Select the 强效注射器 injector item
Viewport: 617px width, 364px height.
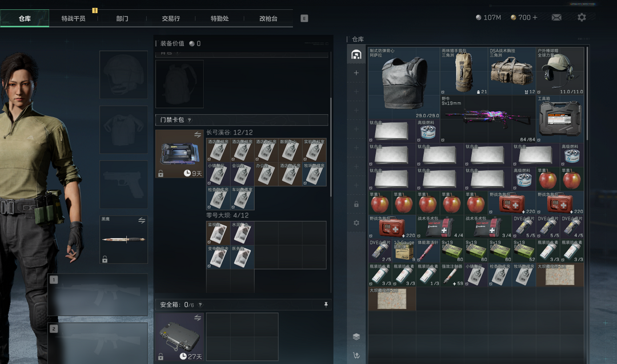tap(452, 275)
